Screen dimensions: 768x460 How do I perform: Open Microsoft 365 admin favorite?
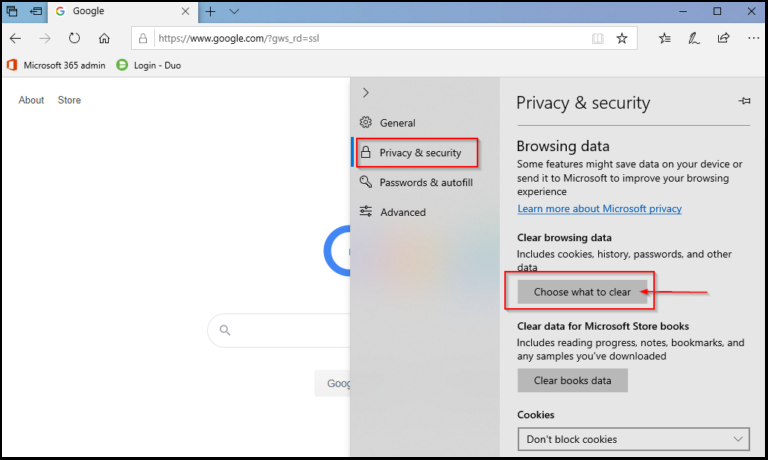click(x=56, y=65)
